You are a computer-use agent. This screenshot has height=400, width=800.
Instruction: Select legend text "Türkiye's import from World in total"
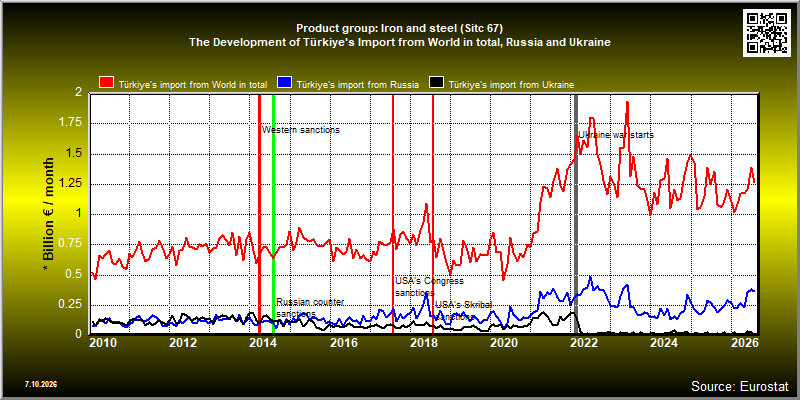pos(193,85)
